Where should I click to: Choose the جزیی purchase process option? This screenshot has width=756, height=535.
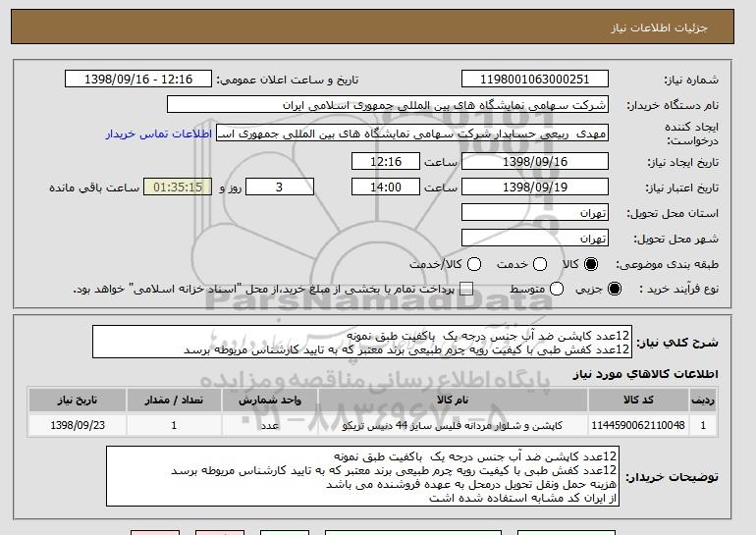[615, 289]
